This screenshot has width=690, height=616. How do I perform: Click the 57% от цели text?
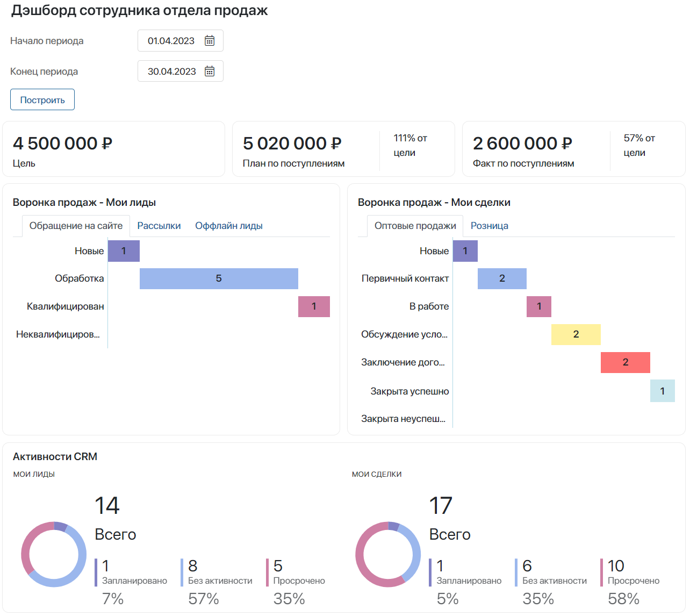point(639,145)
